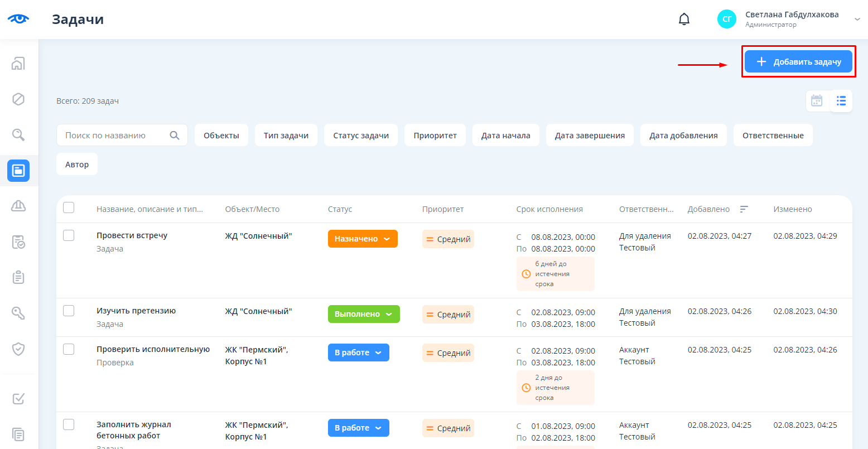Open the buildings icon in sidebar
The width and height of the screenshot is (868, 449).
click(18, 64)
